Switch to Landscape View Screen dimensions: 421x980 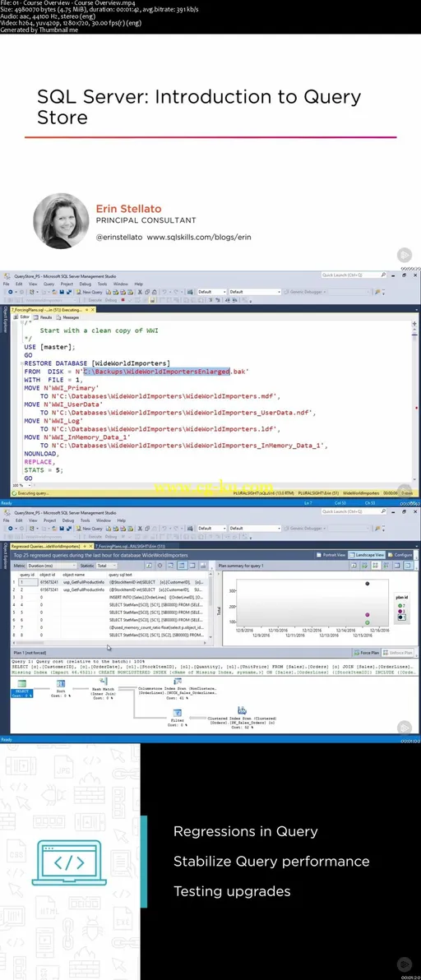coord(367,554)
